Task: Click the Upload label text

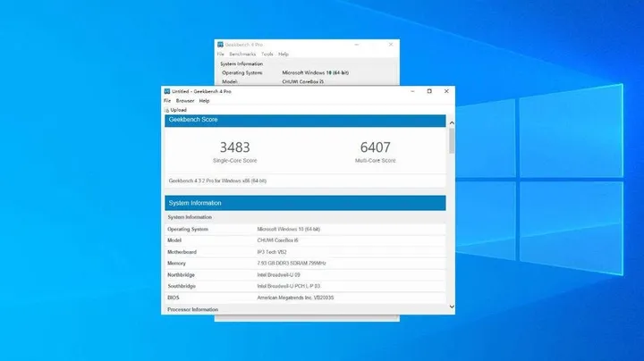Action: [x=178, y=110]
